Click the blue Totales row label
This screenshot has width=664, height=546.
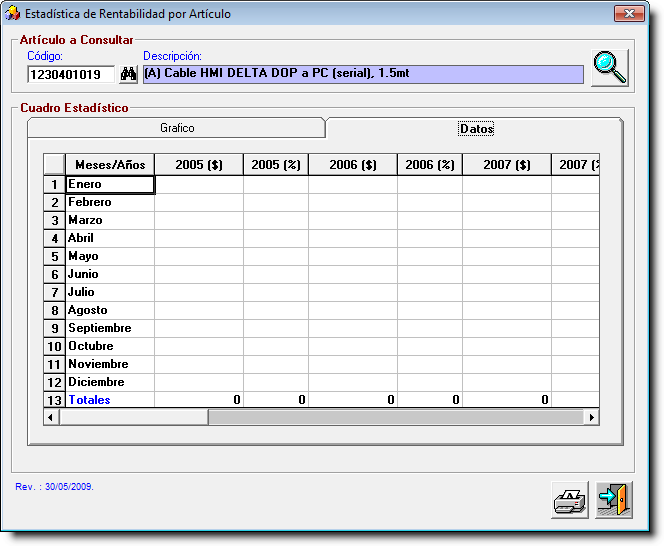pos(89,400)
